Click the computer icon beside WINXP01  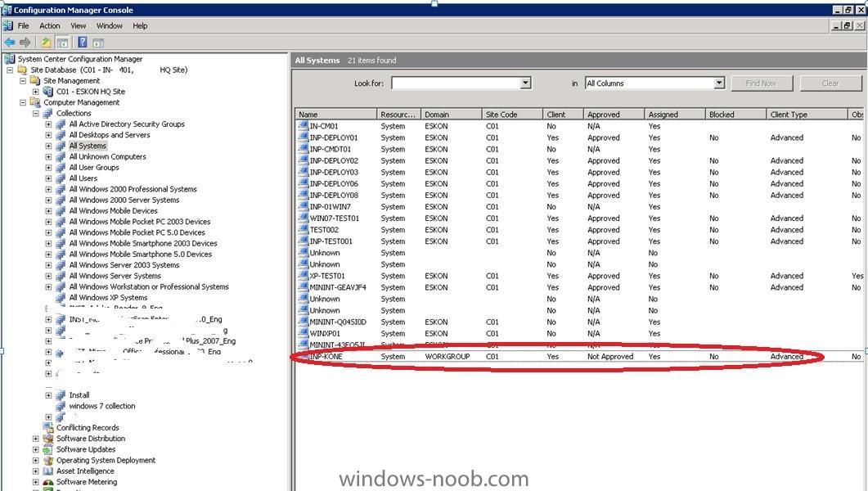tap(303, 333)
